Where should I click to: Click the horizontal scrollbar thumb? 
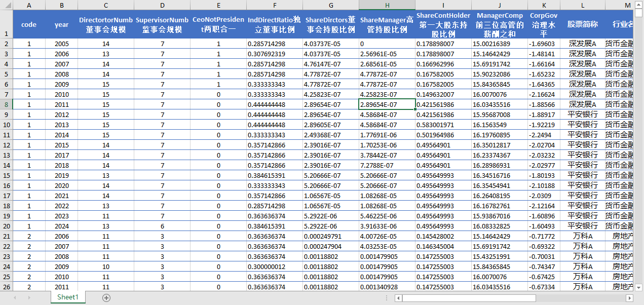(469, 298)
